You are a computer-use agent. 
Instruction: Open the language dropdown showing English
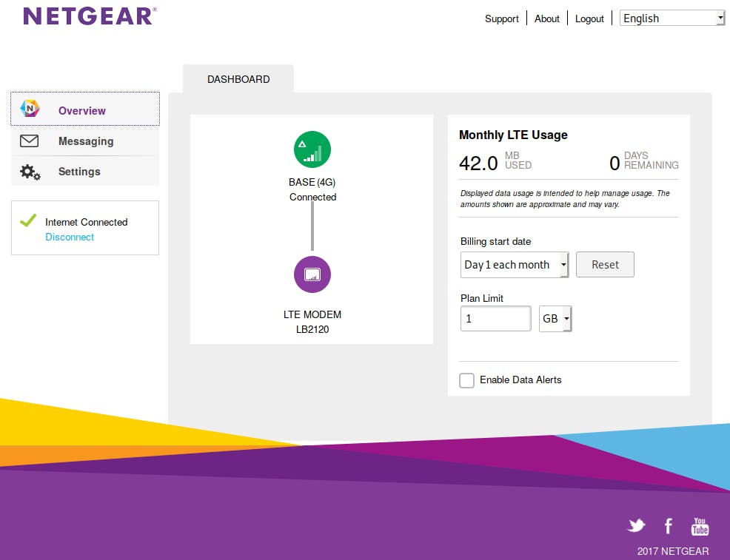coord(672,18)
